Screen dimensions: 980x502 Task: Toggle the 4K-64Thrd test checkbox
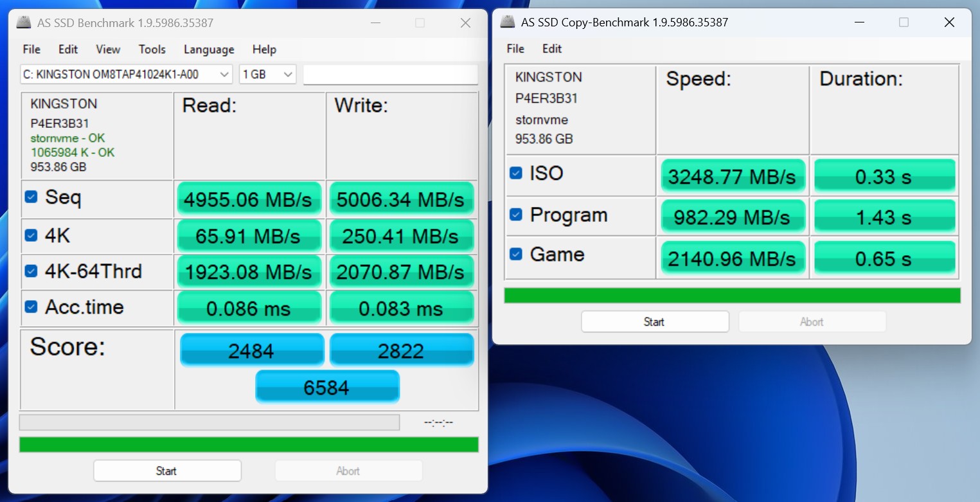pyautogui.click(x=31, y=271)
